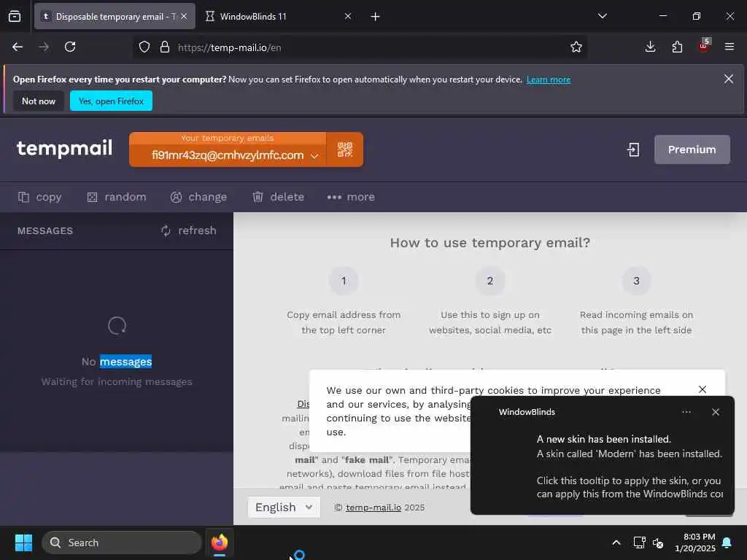Open tracking protection shield icon
The width and height of the screenshot is (747, 560).
tap(144, 47)
